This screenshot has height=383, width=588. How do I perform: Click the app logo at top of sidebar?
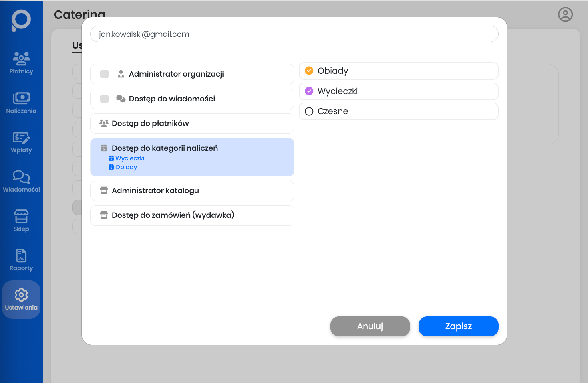point(21,20)
